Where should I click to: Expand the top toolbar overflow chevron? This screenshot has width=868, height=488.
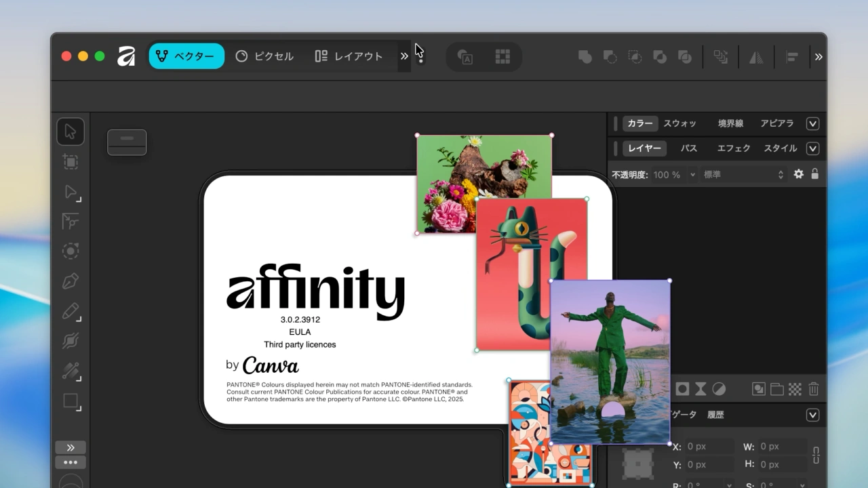click(x=404, y=57)
